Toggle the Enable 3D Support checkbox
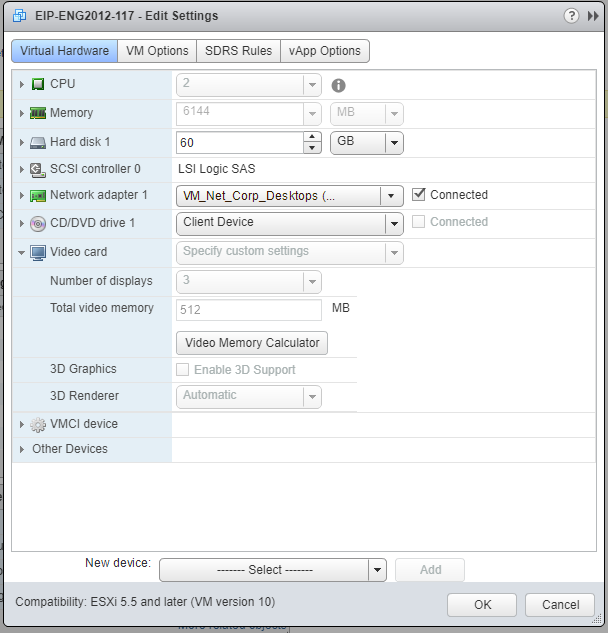The width and height of the screenshot is (608, 633). pyautogui.click(x=182, y=370)
